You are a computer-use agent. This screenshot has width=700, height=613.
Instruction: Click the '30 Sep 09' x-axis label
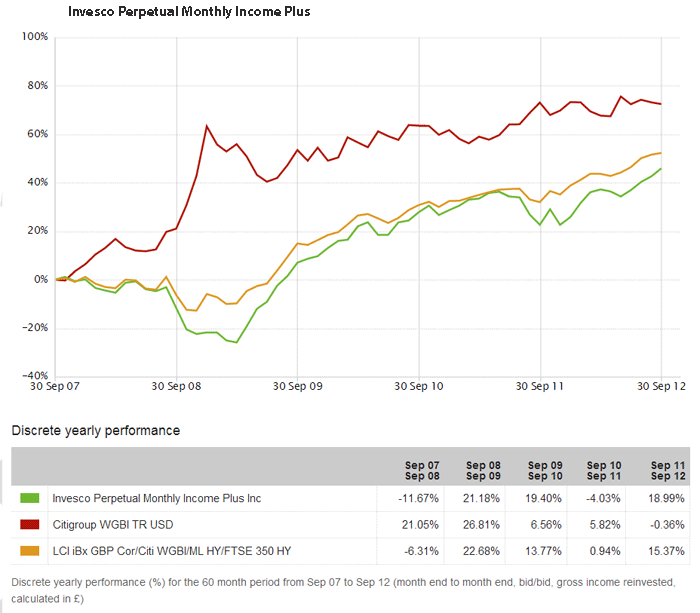[297, 386]
